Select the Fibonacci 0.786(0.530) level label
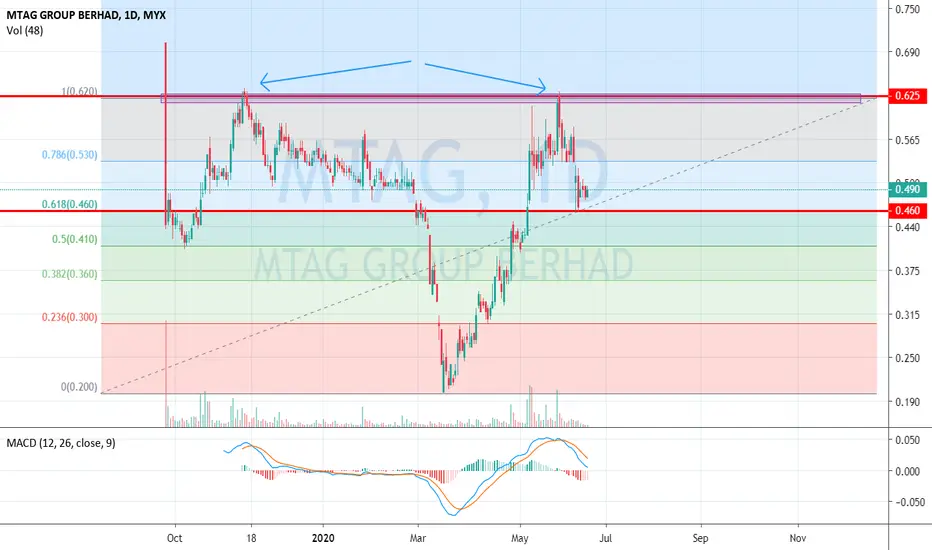The height and width of the screenshot is (550, 932). pyautogui.click(x=70, y=155)
